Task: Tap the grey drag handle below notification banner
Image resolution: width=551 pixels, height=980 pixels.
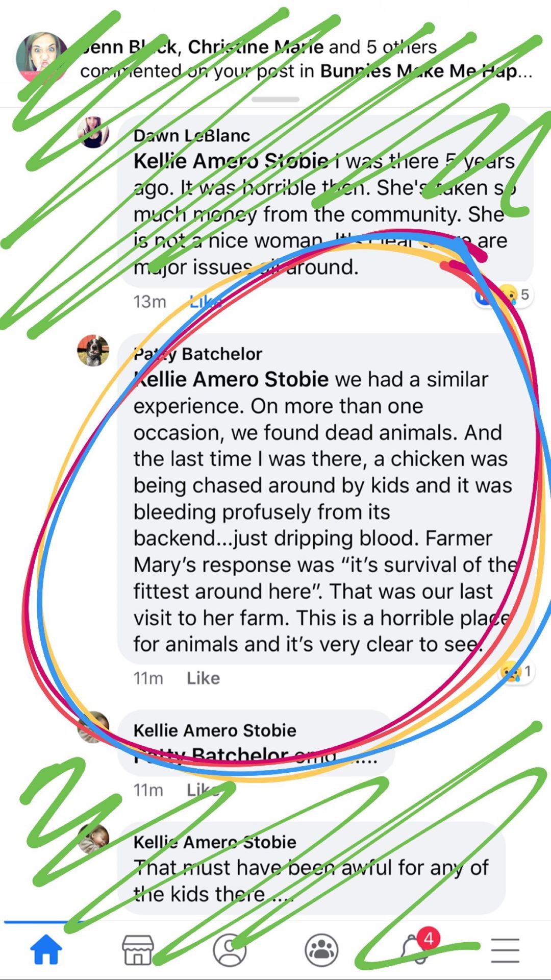Action: (275, 100)
